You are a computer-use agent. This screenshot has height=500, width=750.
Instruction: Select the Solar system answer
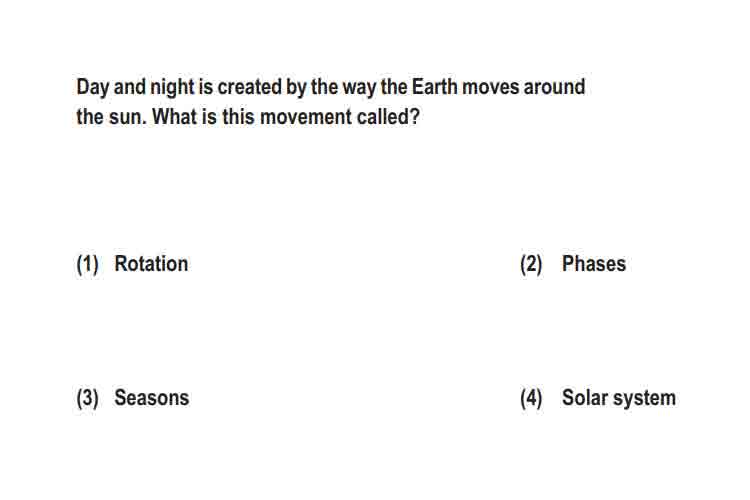[x=619, y=398]
